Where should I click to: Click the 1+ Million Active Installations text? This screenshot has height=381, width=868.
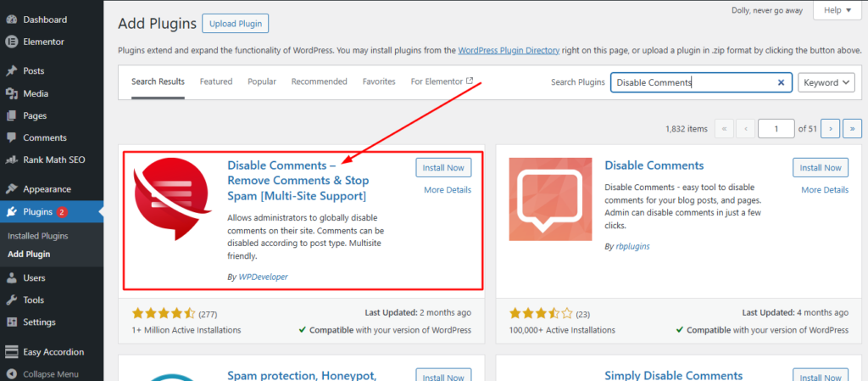pos(186,330)
